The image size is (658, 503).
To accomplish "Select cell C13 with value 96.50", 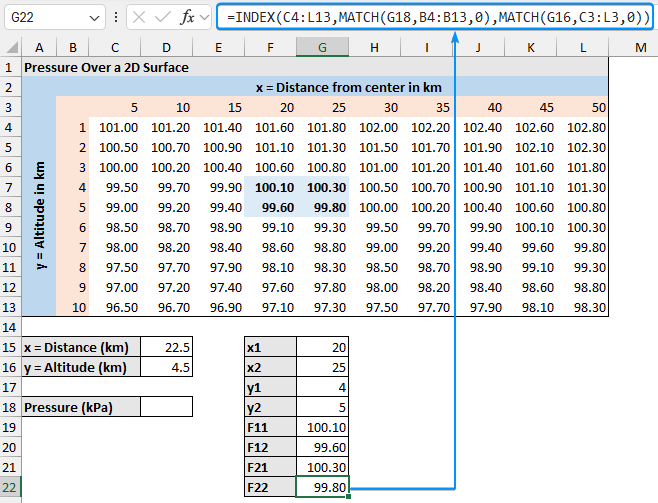I will point(115,308).
